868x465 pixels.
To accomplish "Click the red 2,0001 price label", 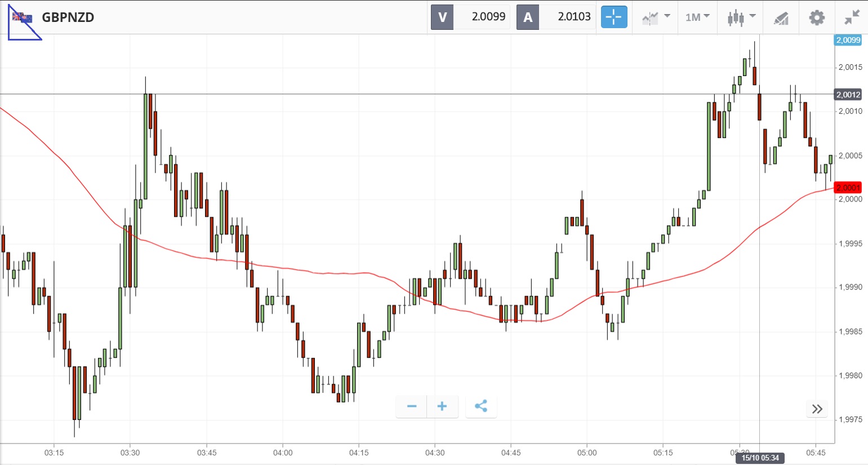I will point(848,187).
